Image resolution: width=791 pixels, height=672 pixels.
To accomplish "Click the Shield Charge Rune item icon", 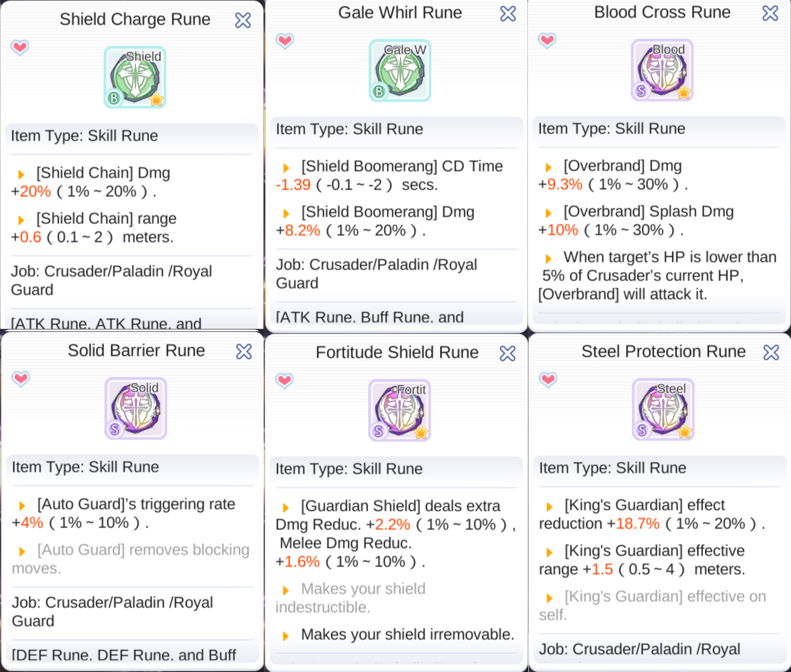I will 135,77.
